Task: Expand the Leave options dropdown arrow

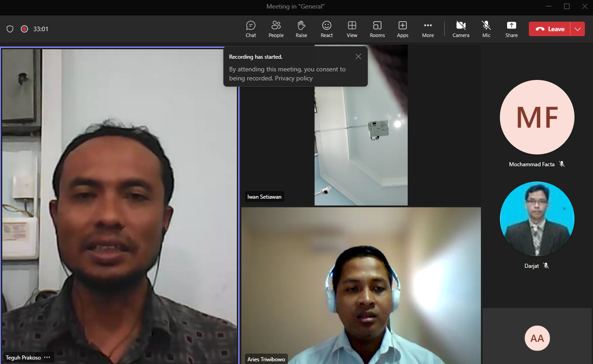Action: point(578,29)
